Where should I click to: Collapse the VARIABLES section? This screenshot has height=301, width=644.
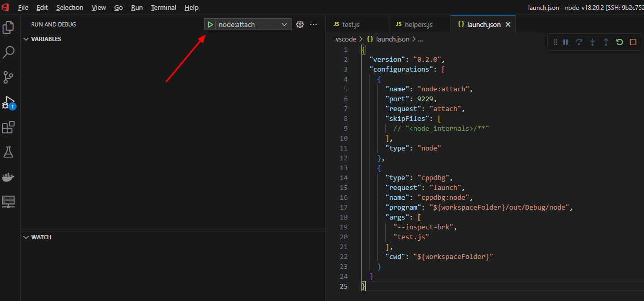pos(46,39)
